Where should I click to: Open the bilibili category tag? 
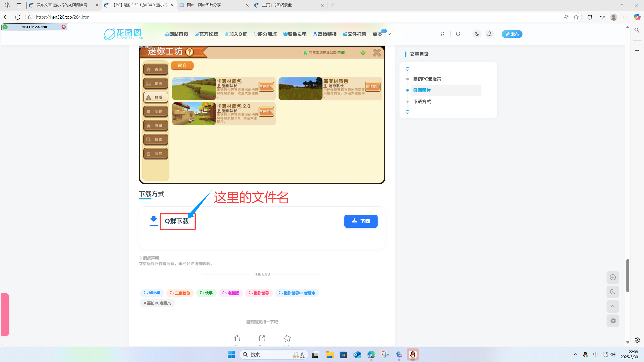[x=152, y=293]
